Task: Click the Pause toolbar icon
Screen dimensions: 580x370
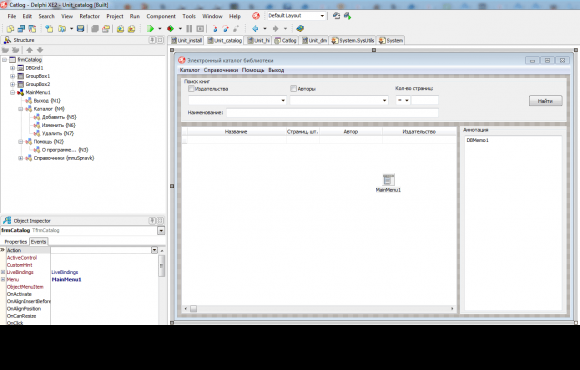Action: (x=189, y=28)
